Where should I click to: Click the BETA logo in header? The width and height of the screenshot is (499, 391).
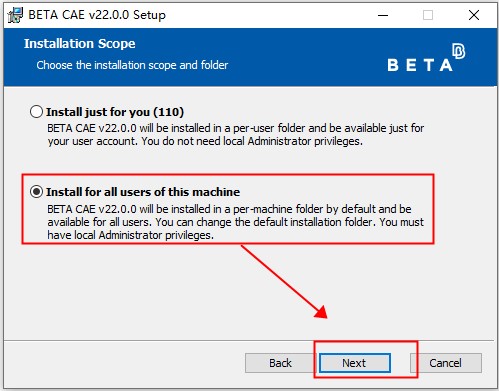click(426, 57)
